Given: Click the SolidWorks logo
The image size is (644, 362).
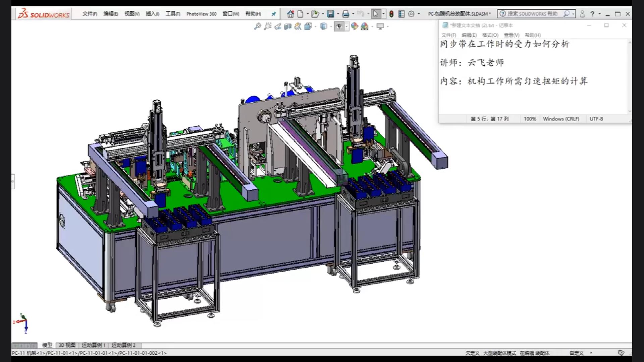Looking at the screenshot, I should click(44, 14).
